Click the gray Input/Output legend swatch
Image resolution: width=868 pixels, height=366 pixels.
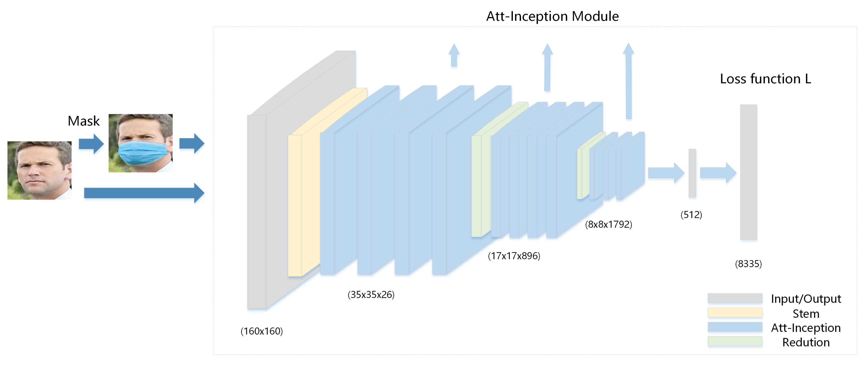click(x=735, y=298)
